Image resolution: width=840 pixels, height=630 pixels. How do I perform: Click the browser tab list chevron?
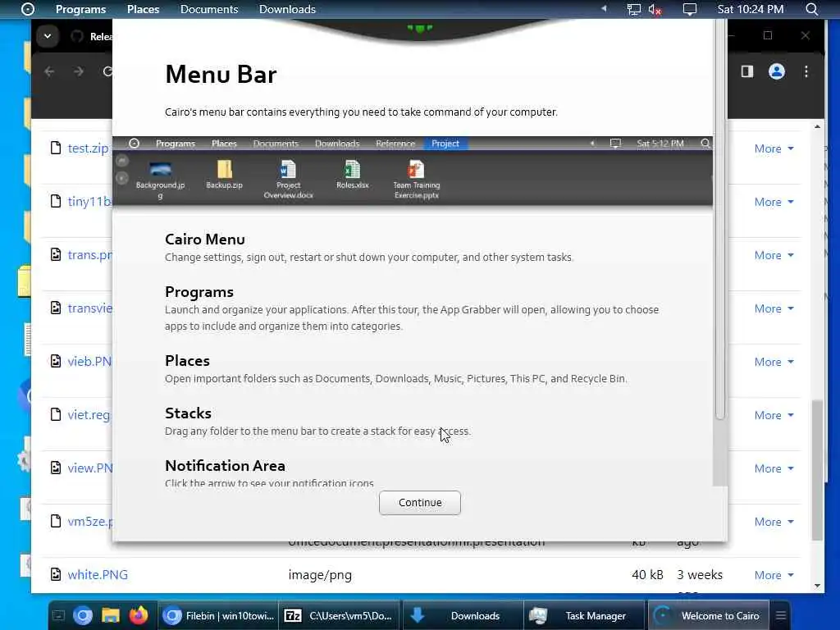click(48, 36)
